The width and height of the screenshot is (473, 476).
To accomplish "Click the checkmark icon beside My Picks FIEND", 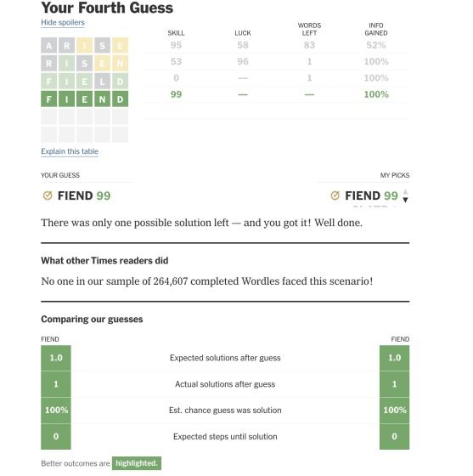I will click(335, 195).
